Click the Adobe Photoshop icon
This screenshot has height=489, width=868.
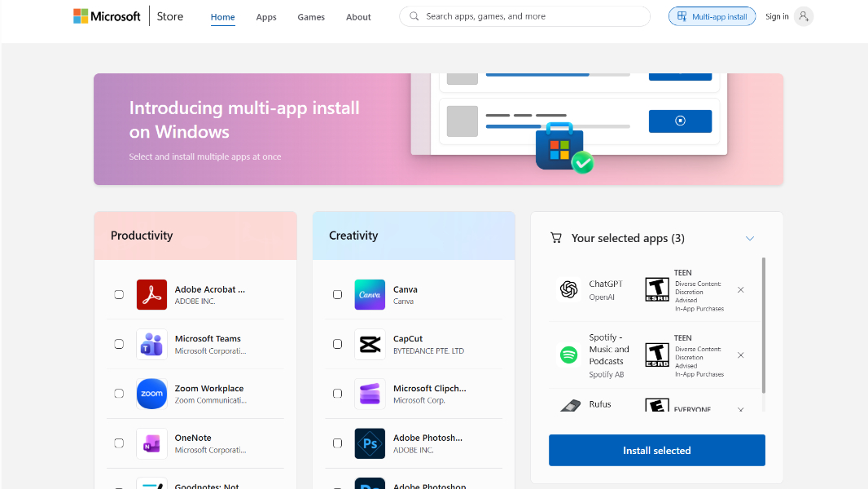tap(370, 443)
